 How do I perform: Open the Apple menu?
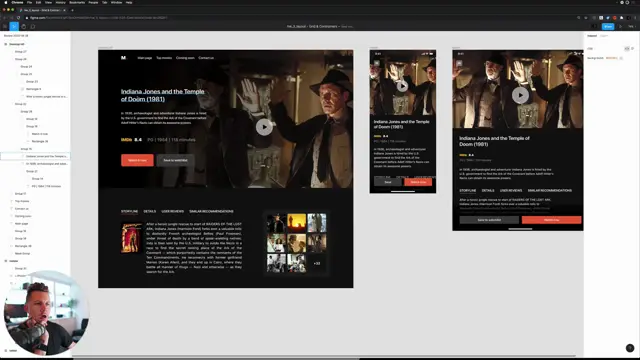click(5, 2)
